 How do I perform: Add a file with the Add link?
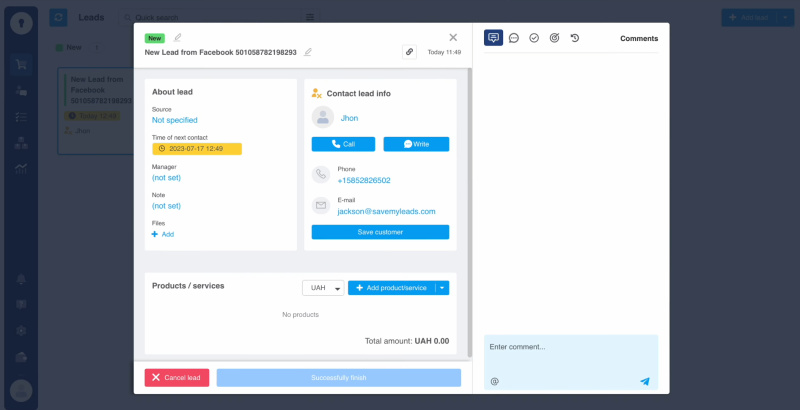(x=163, y=234)
